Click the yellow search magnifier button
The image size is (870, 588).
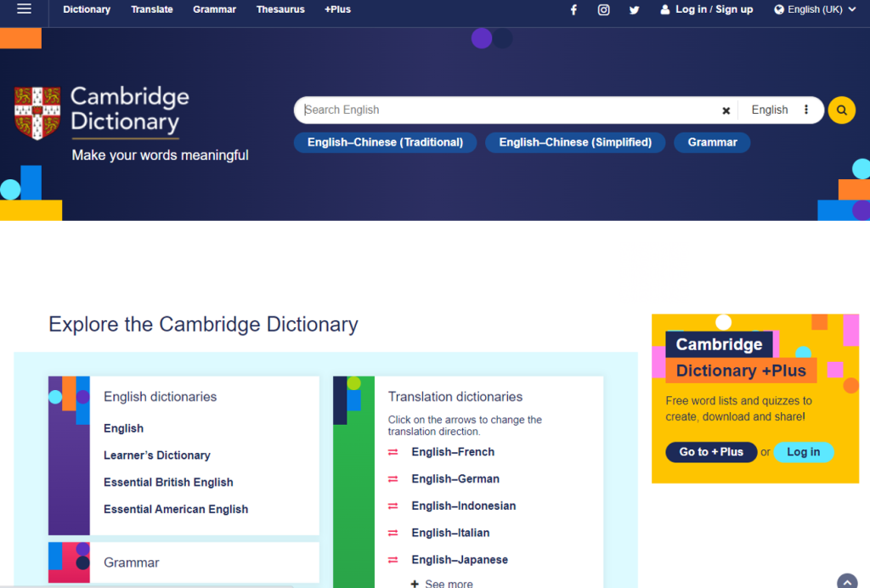click(842, 110)
